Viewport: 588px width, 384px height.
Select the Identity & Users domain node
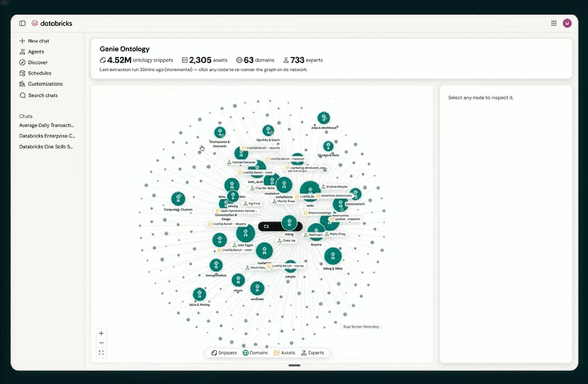[268, 130]
